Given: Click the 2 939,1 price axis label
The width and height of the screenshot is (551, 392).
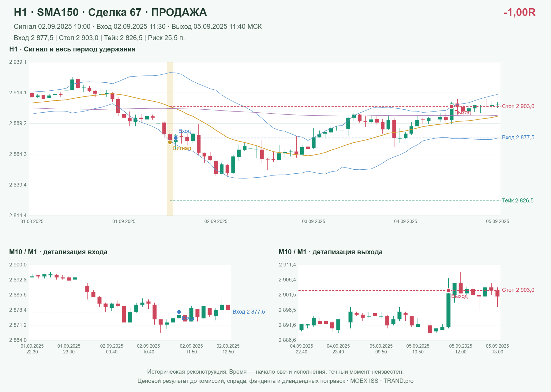Looking at the screenshot, I should coord(18,62).
